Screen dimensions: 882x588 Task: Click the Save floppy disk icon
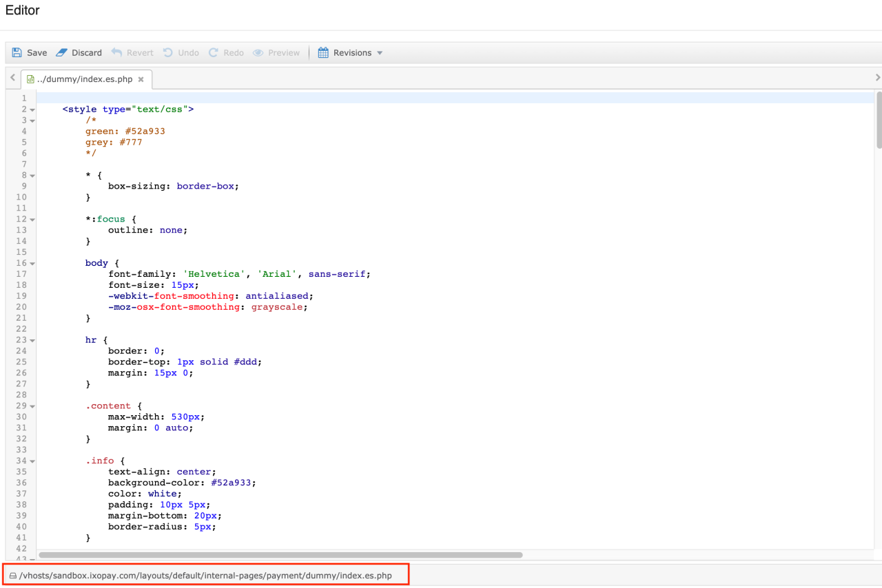click(x=17, y=53)
